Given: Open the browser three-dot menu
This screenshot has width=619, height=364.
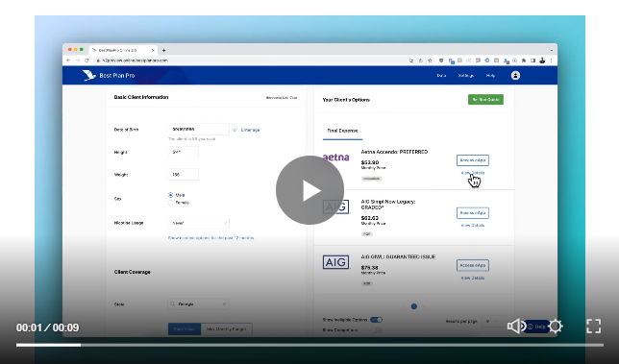Looking at the screenshot, I should click(x=551, y=61).
